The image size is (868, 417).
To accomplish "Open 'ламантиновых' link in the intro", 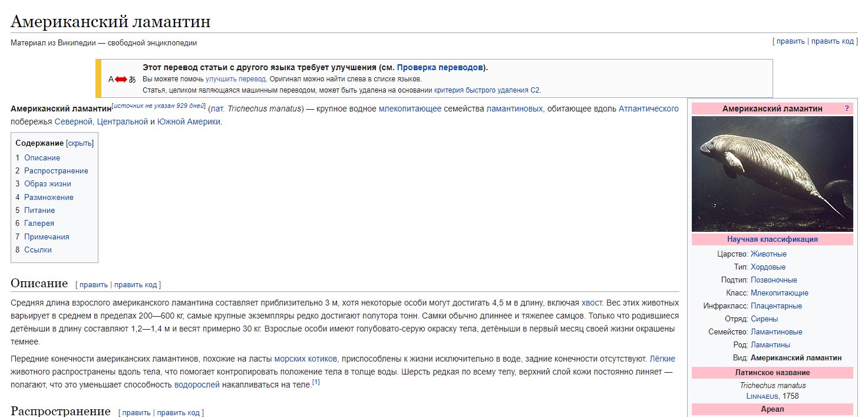I will (x=514, y=109).
